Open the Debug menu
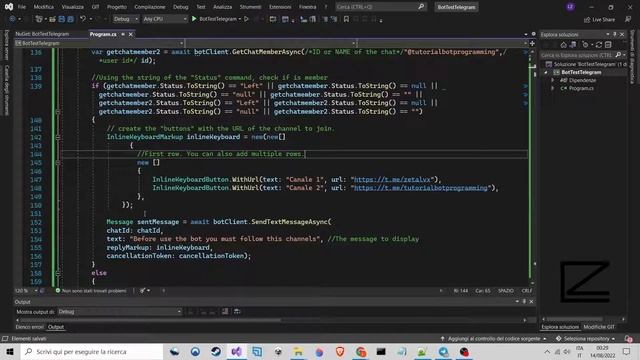Viewport: 640px width, 360px height. [180, 7]
